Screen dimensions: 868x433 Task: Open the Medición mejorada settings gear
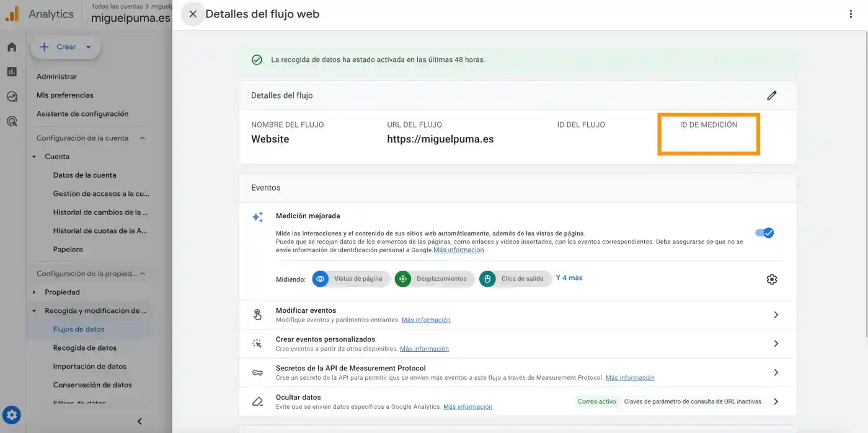771,279
